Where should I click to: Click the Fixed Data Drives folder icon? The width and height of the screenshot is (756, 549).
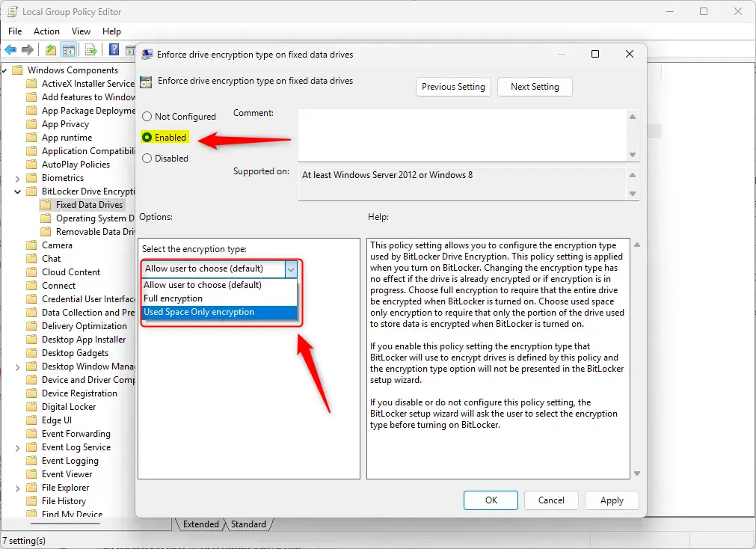click(46, 205)
